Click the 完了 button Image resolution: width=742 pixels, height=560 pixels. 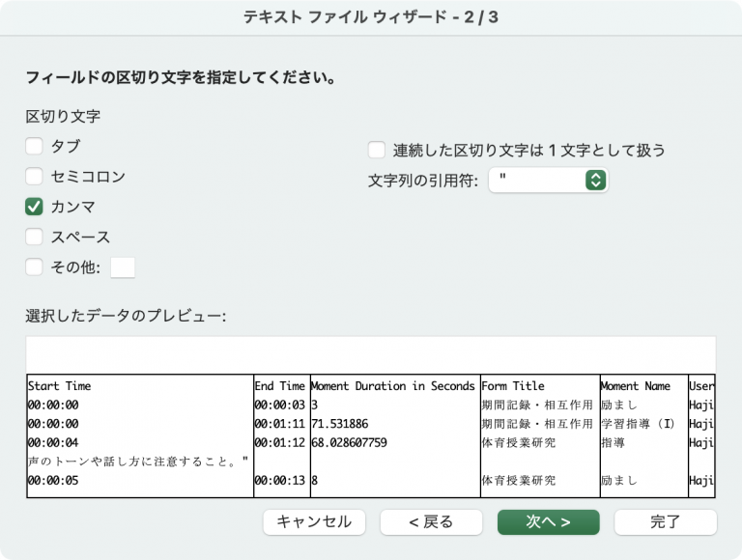(x=666, y=522)
